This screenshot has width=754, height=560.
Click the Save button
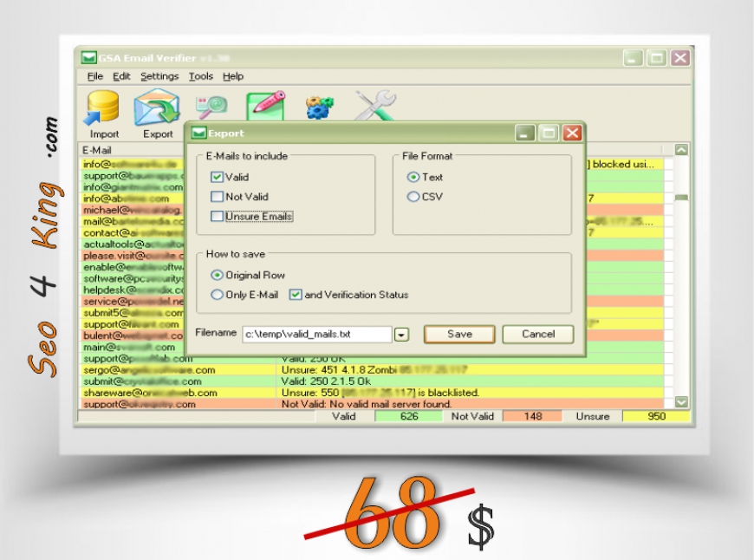tap(459, 334)
